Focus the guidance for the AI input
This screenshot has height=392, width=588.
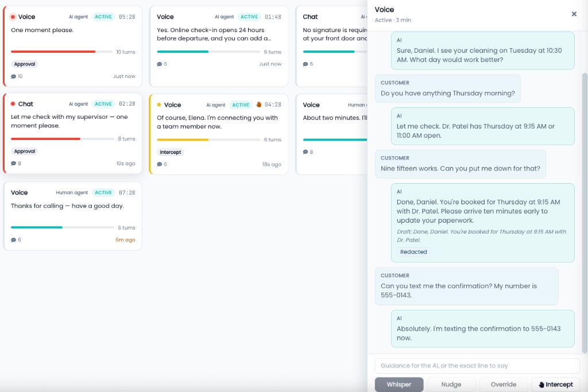(x=477, y=366)
